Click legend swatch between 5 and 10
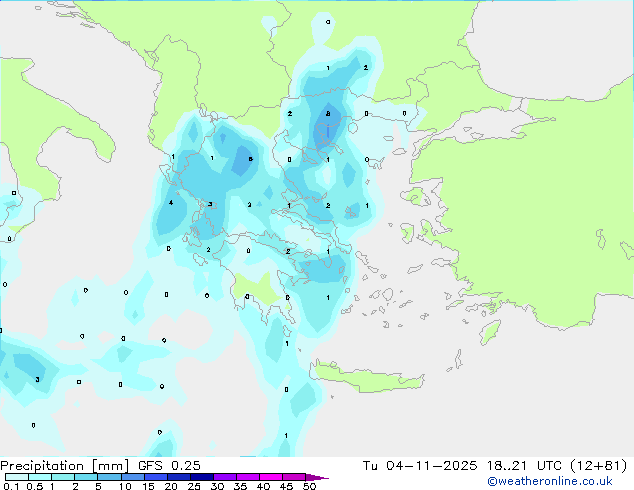 (x=109, y=477)
